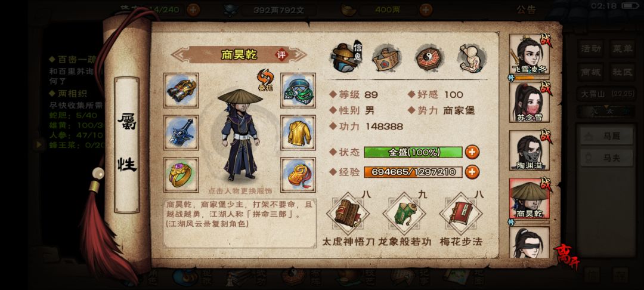This screenshot has height=290, width=644.
Task: Click the 离开 leave button
Action: [x=566, y=257]
